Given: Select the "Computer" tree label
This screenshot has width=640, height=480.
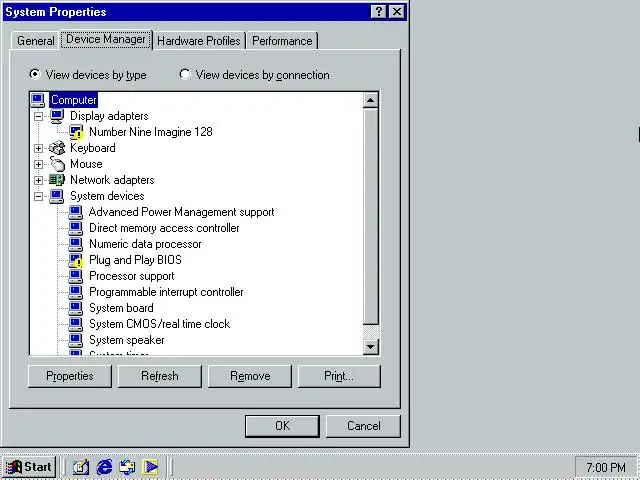Looking at the screenshot, I should [x=73, y=100].
